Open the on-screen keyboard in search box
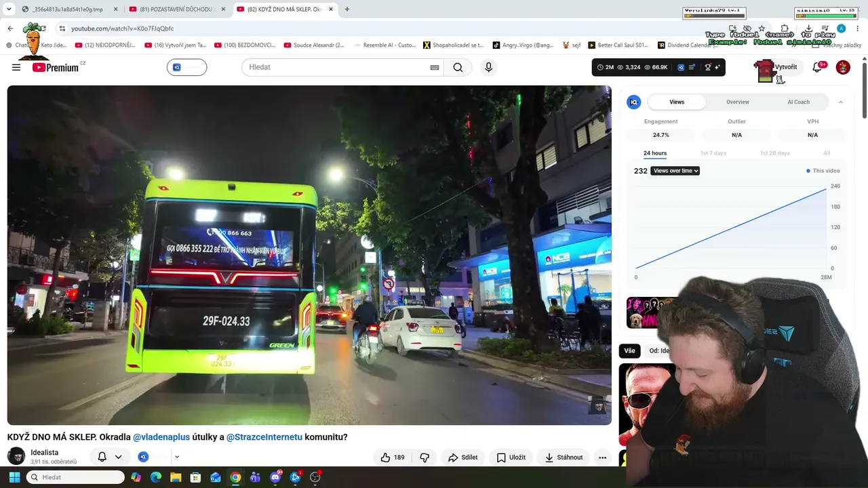The height and width of the screenshot is (488, 868). coord(435,67)
